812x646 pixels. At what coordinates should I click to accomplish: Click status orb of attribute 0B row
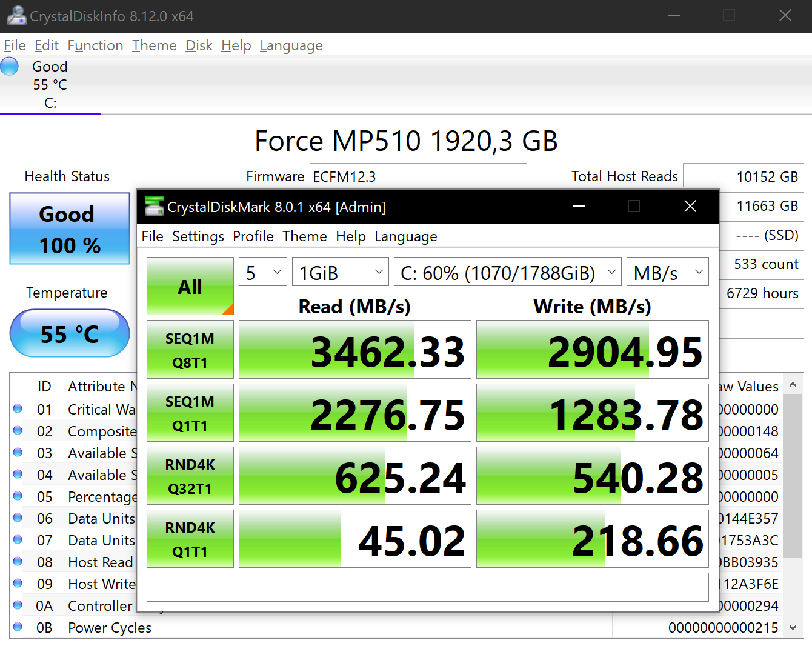pos(18,627)
